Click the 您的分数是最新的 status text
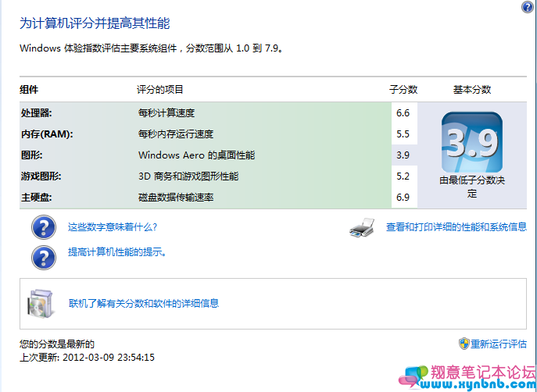 (57, 344)
